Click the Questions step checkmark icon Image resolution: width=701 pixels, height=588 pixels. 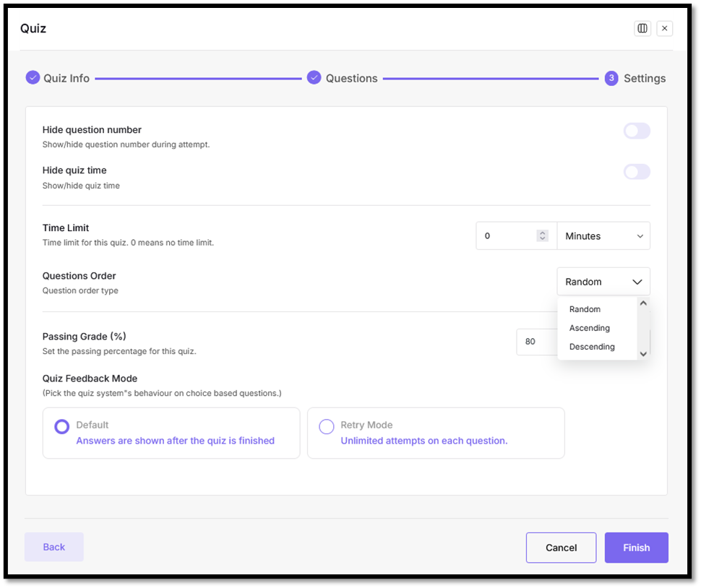click(314, 78)
